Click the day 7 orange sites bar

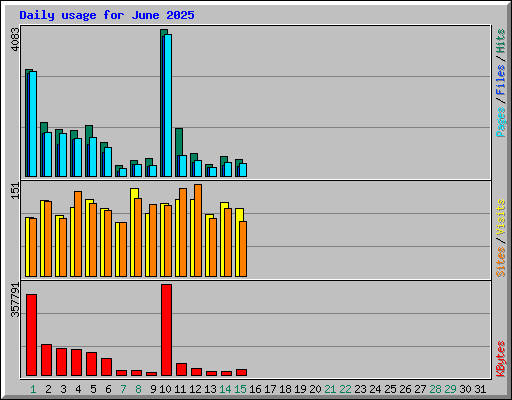(123, 249)
